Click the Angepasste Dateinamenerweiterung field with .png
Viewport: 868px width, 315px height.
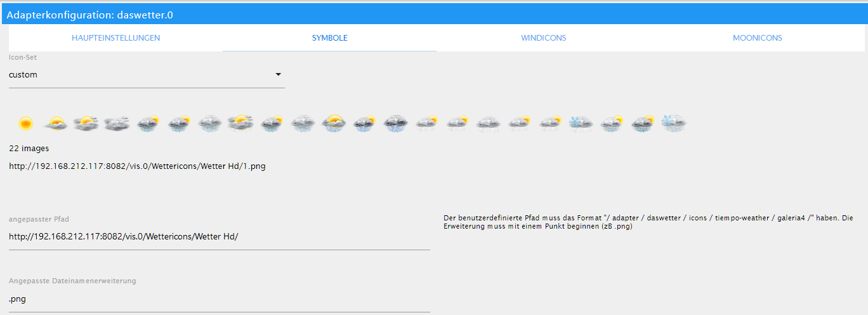pyautogui.click(x=220, y=298)
